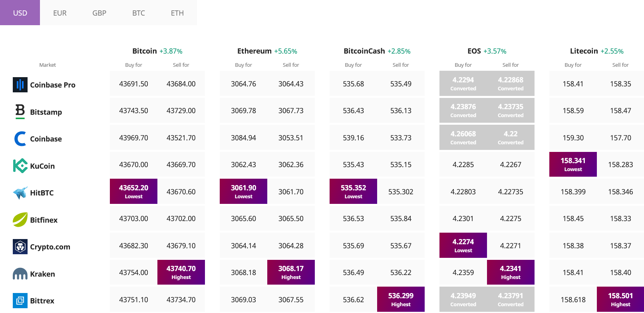Click Crypto.com Ethereum sell price 3064.28

[291, 246]
